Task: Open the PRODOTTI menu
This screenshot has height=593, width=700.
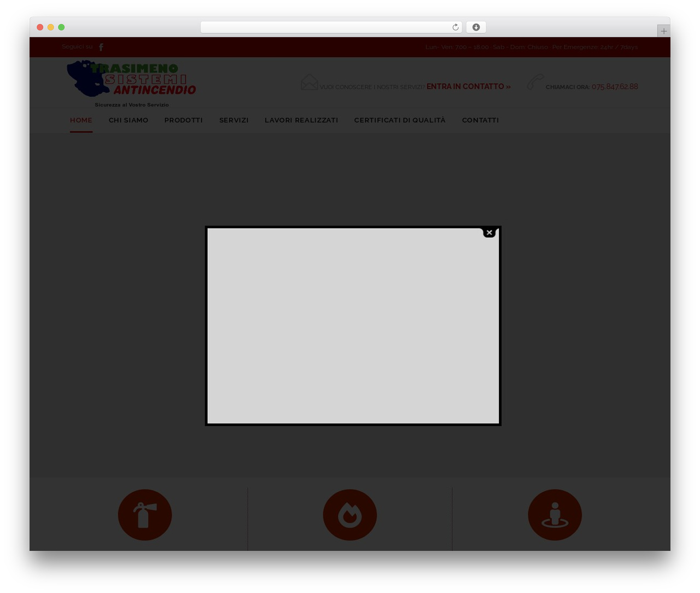Action: [x=184, y=120]
